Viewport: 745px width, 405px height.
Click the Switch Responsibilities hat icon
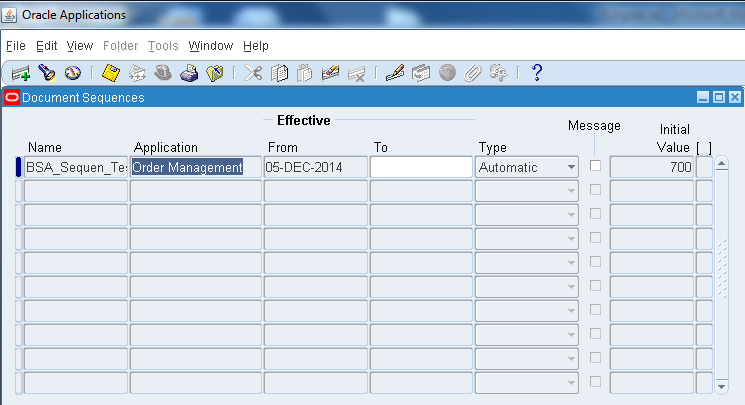(163, 73)
